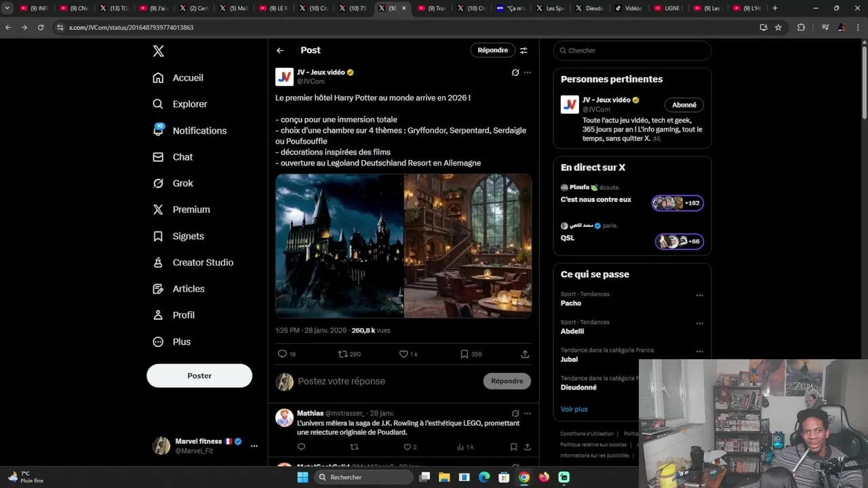Image resolution: width=868 pixels, height=488 pixels.
Task: Click the Abonné button for JV
Action: click(x=684, y=105)
